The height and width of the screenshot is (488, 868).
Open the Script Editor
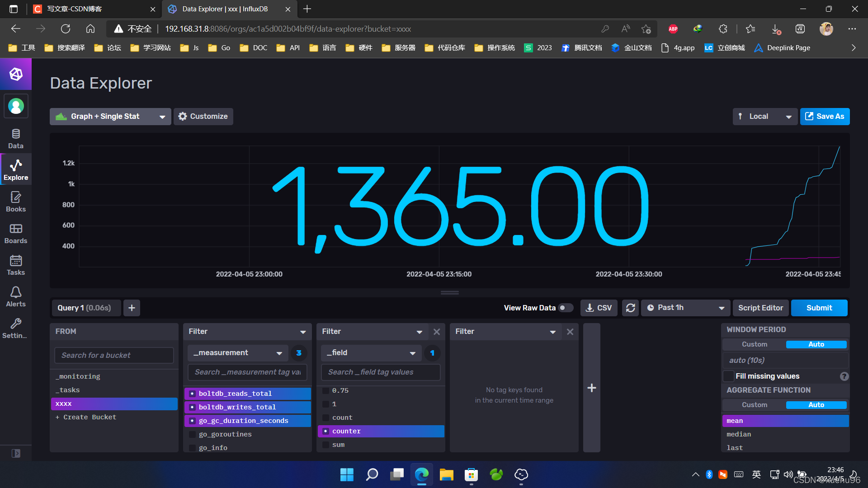(x=760, y=308)
